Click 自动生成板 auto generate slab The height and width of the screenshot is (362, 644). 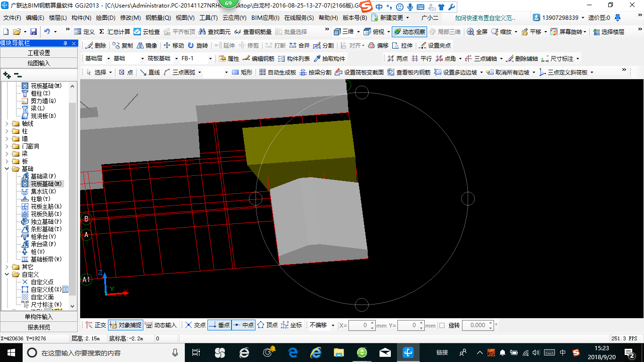point(277,72)
